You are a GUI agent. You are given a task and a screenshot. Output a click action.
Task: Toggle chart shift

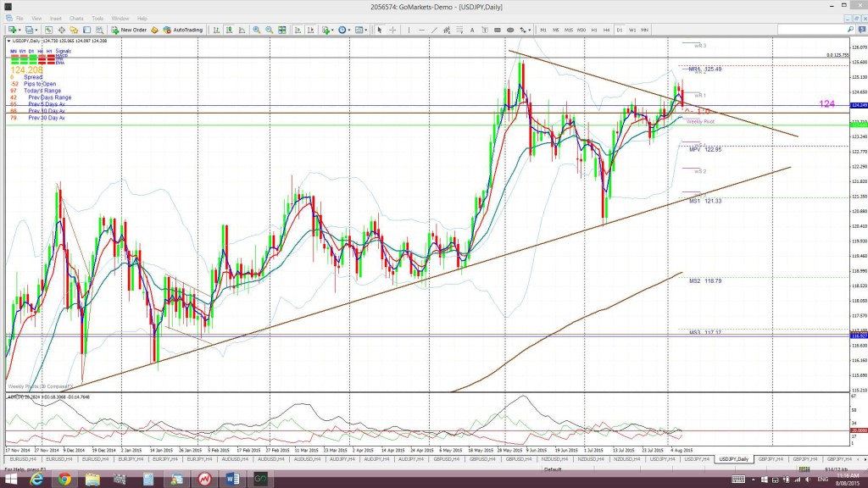310,30
